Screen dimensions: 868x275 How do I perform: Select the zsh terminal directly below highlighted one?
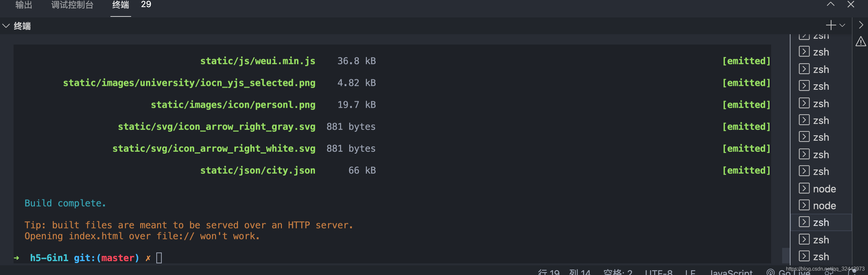pos(821,240)
